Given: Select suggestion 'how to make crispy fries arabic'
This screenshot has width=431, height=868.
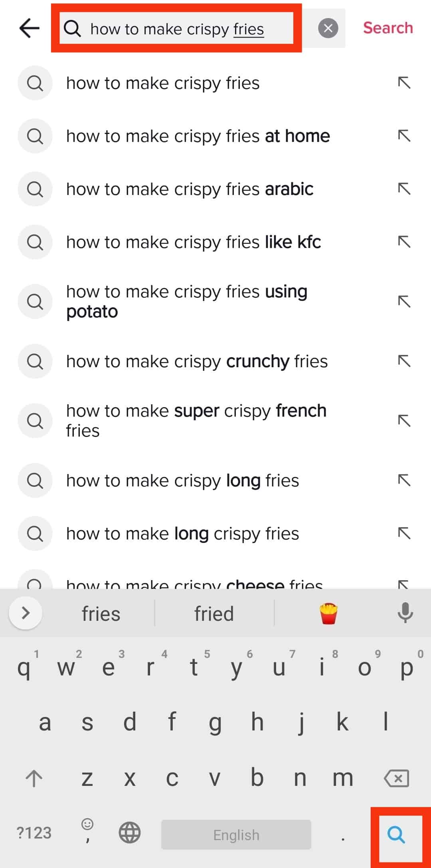Looking at the screenshot, I should (x=190, y=189).
